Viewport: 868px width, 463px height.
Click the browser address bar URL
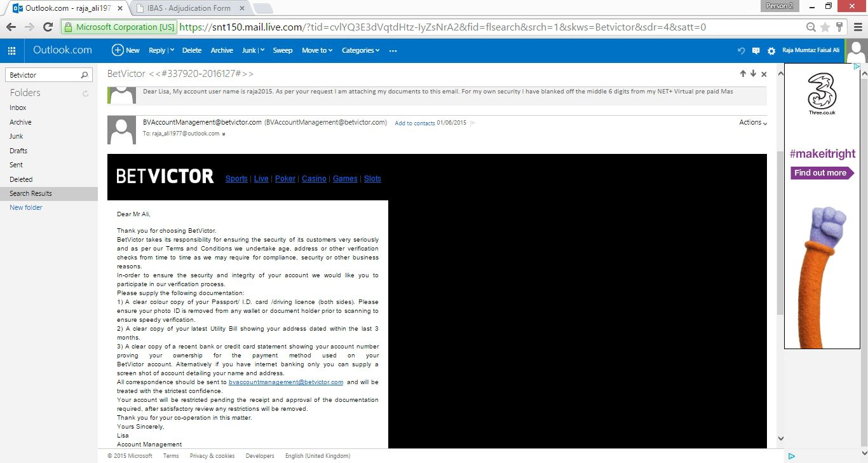[443, 27]
